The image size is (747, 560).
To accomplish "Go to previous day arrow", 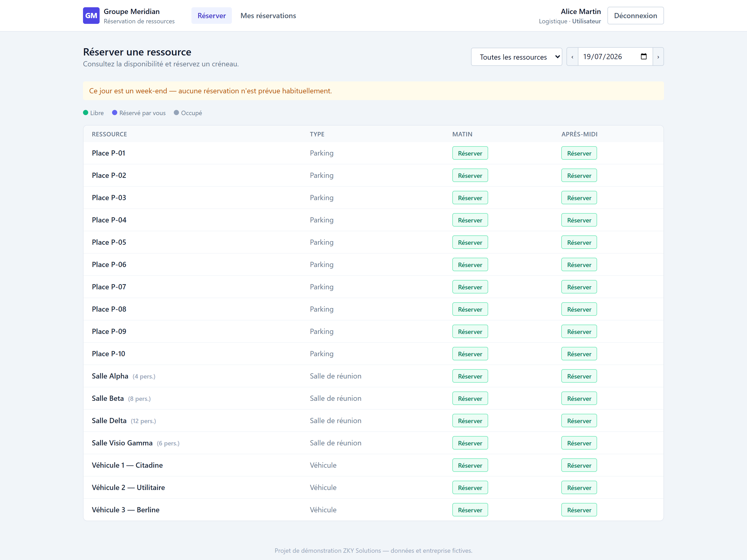I will [572, 57].
